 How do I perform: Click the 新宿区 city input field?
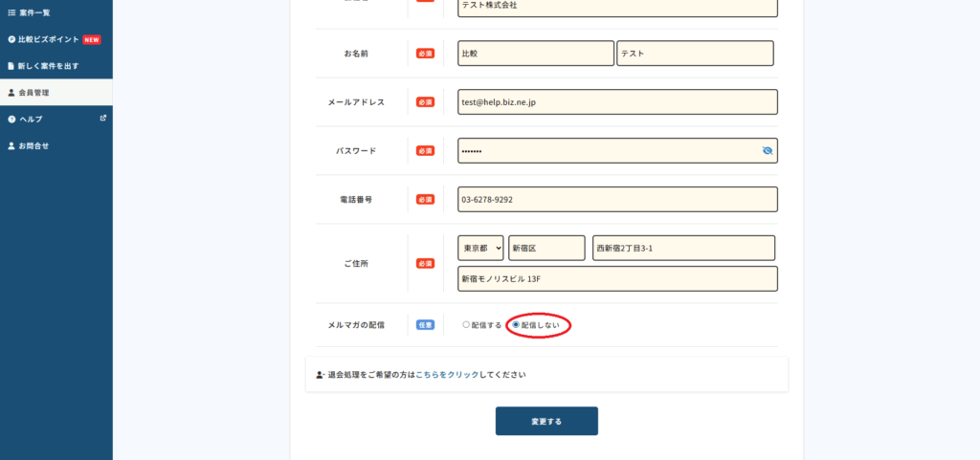[x=546, y=249]
